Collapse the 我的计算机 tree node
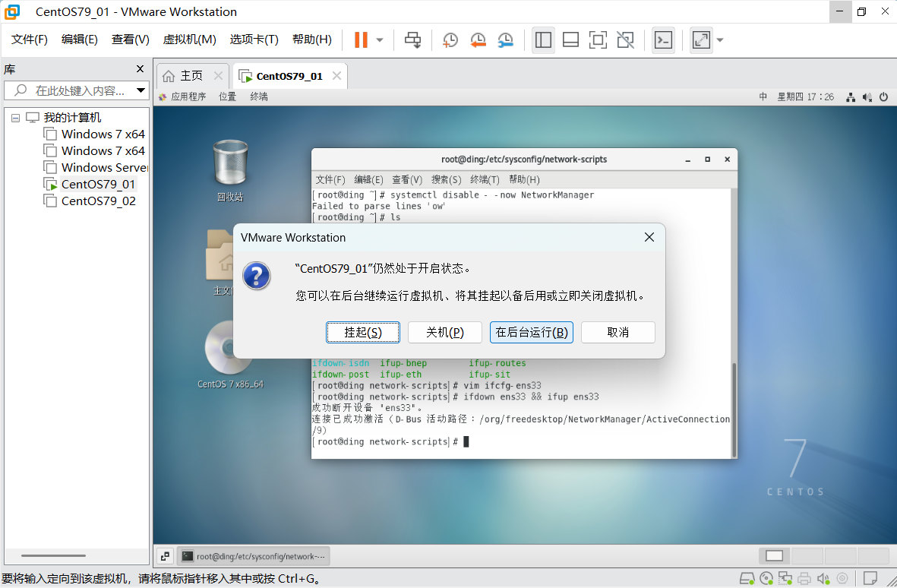This screenshot has height=588, width=897. coord(15,118)
